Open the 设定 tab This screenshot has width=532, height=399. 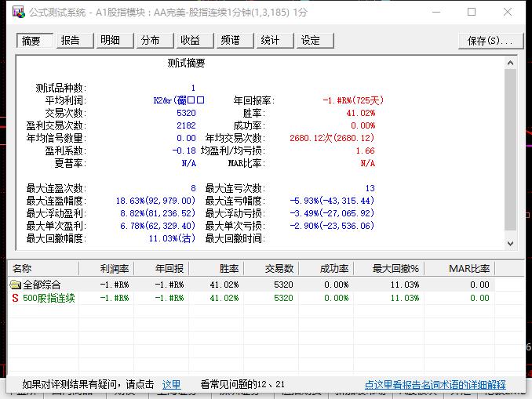315,41
